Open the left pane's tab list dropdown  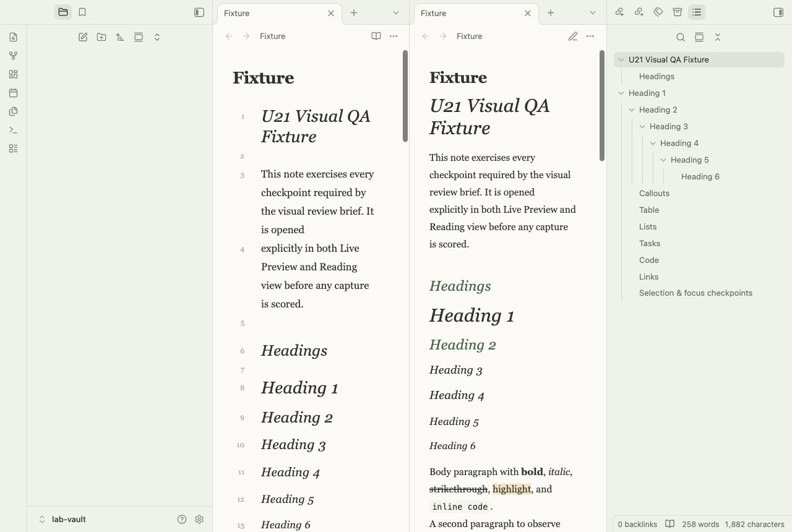click(396, 12)
